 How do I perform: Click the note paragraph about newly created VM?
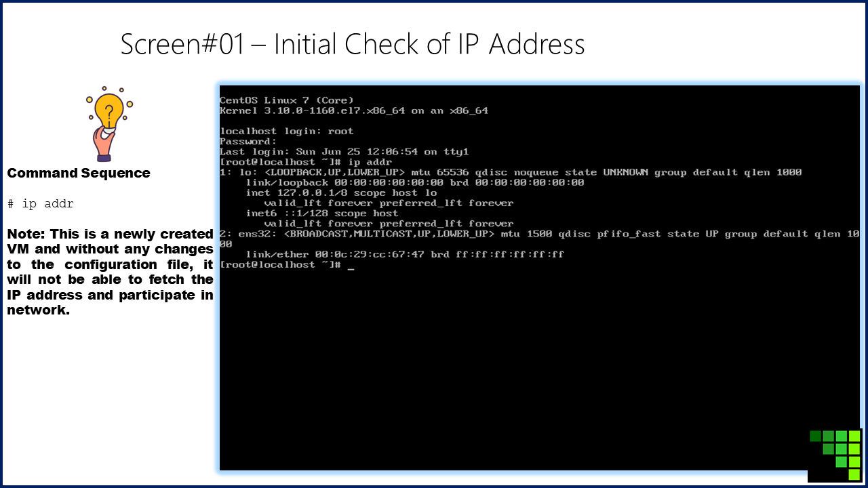(111, 272)
